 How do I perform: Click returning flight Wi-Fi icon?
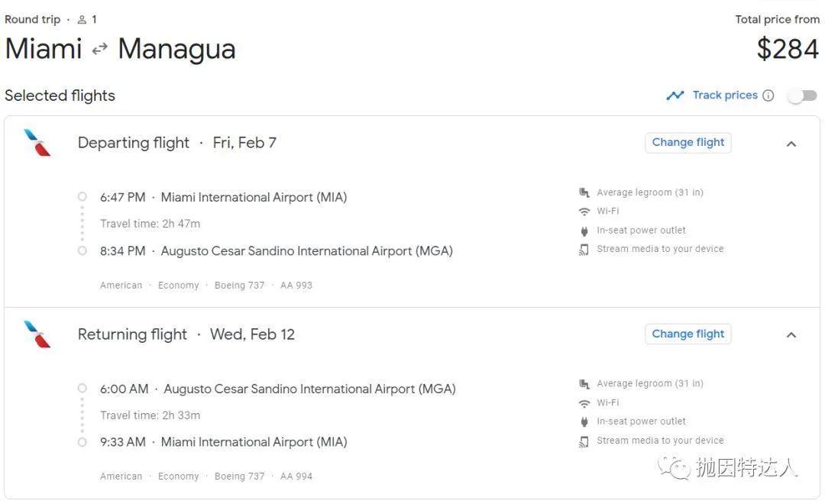(584, 403)
